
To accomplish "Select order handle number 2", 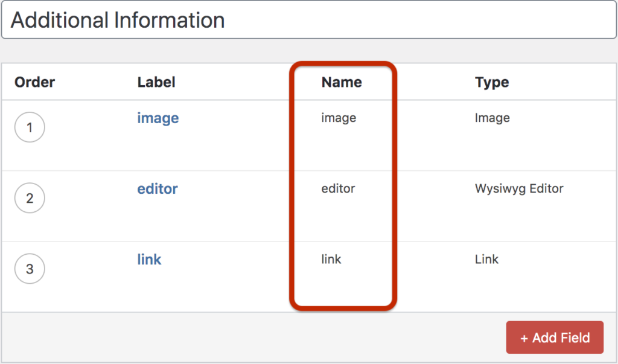I will tap(30, 198).
